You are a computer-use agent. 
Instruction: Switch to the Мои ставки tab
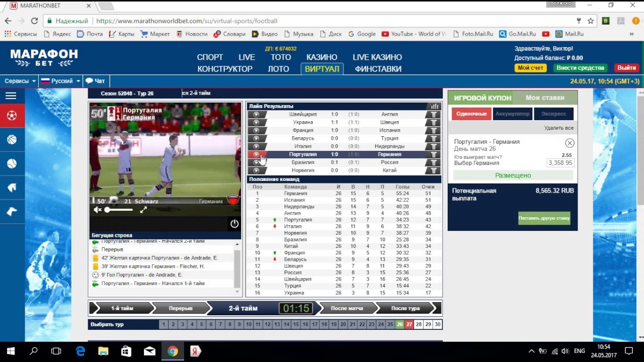545,98
